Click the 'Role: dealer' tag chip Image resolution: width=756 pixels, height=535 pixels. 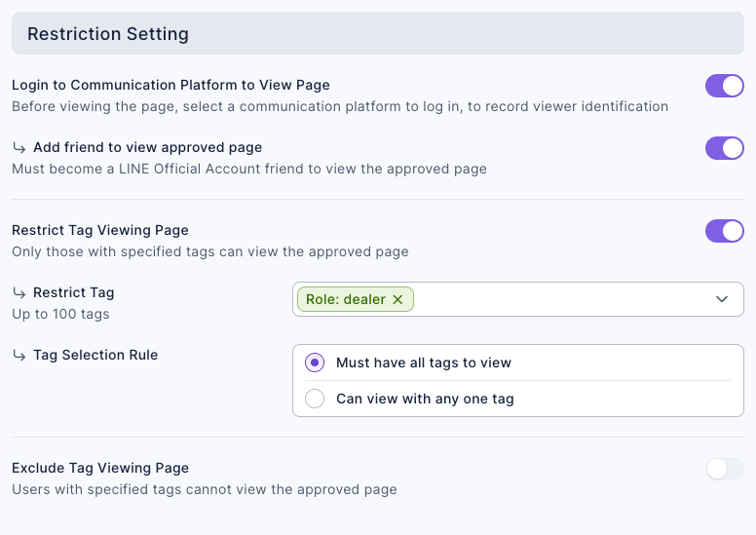[x=356, y=299]
